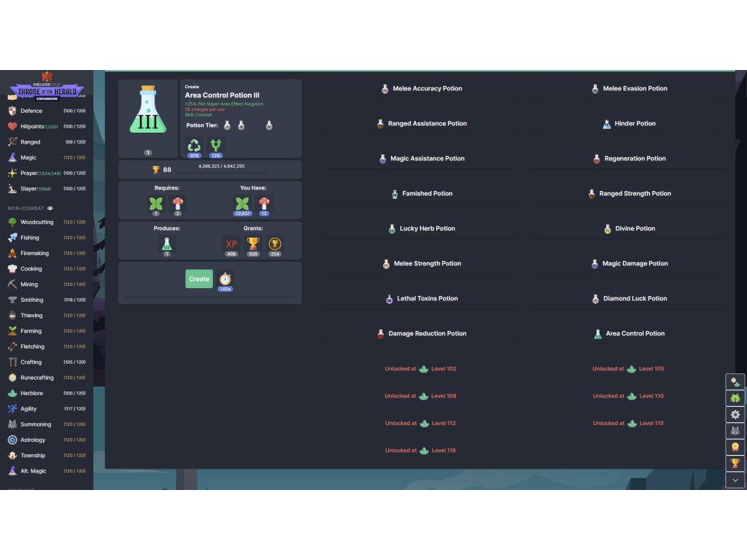The image size is (747, 560).
Task: Click the produced potion flask icon
Action: pos(167,244)
